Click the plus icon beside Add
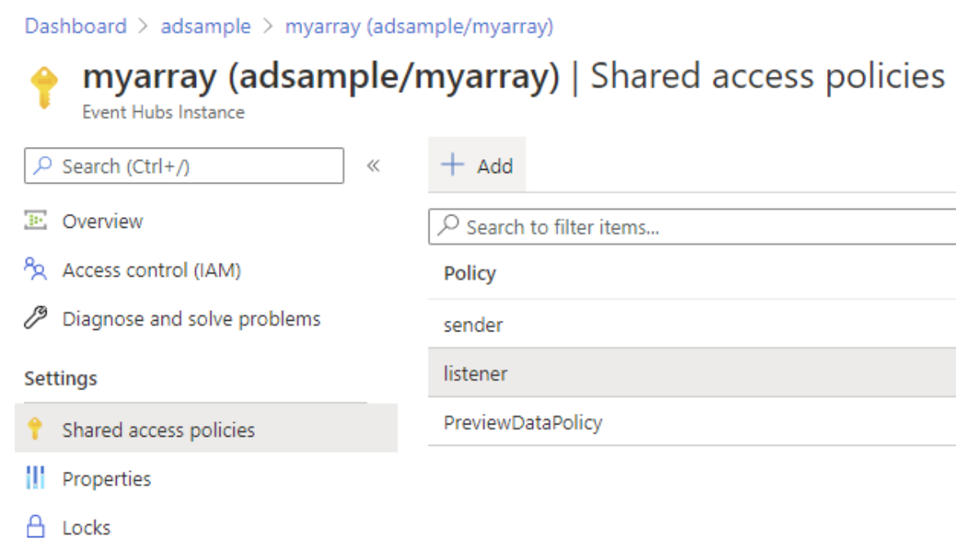 pyautogui.click(x=451, y=166)
